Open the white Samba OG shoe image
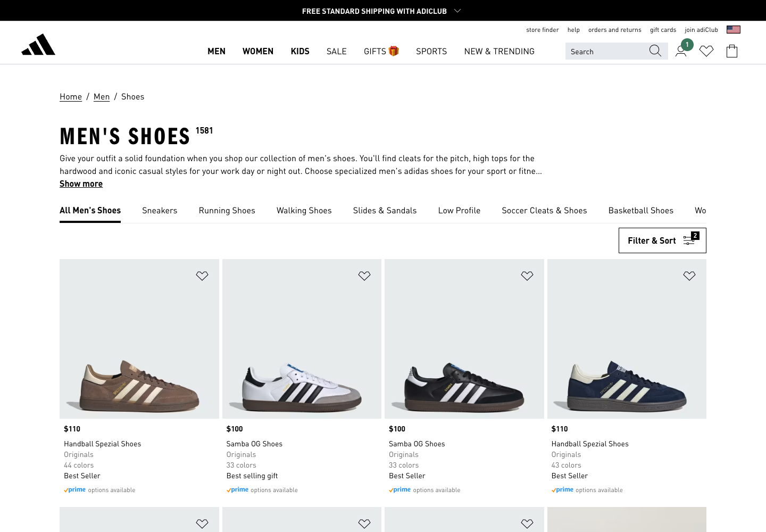Screen dimensions: 766x532 coord(302,339)
